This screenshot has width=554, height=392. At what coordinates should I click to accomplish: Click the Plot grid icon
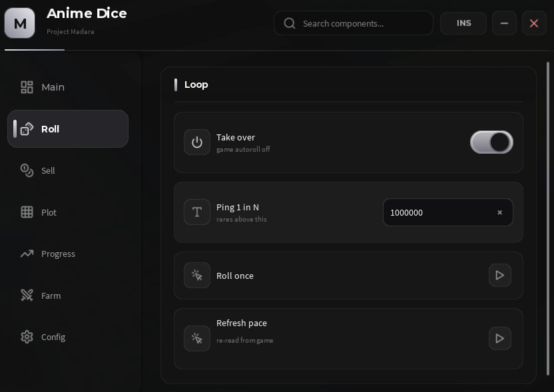tap(27, 212)
